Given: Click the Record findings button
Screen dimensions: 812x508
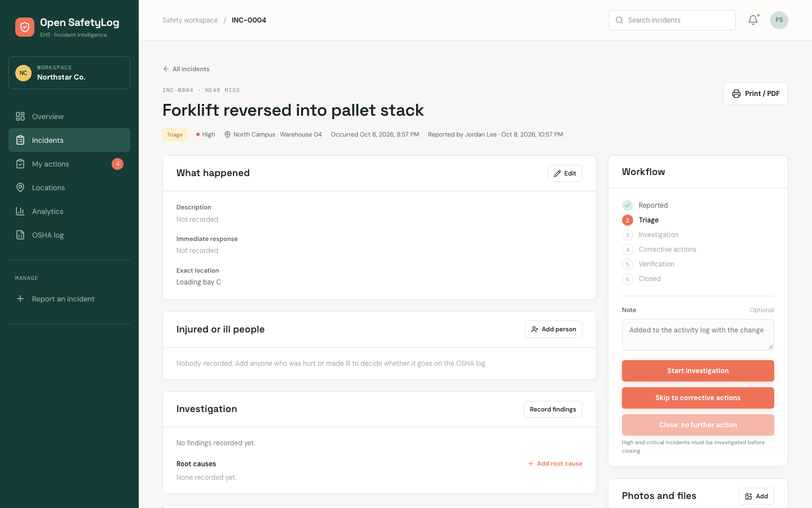Looking at the screenshot, I should click(553, 409).
